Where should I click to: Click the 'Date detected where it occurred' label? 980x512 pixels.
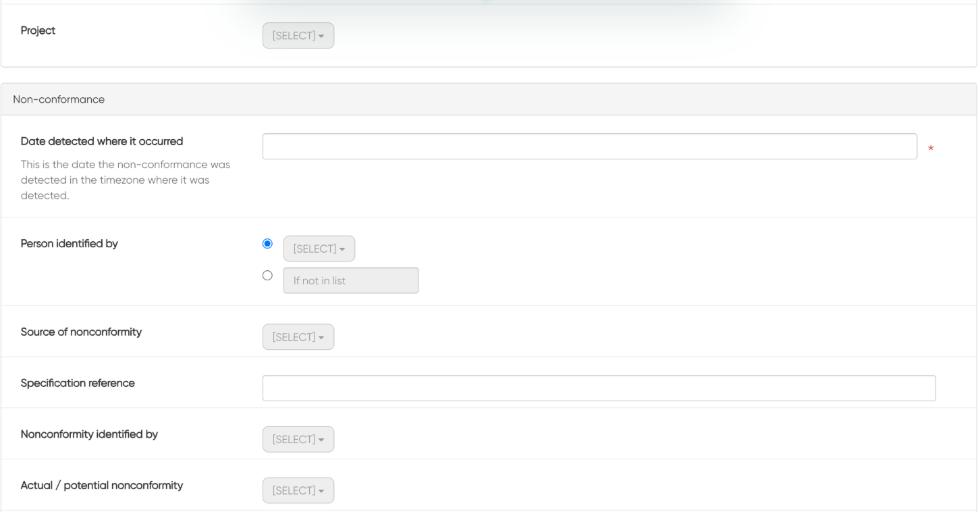click(x=102, y=141)
